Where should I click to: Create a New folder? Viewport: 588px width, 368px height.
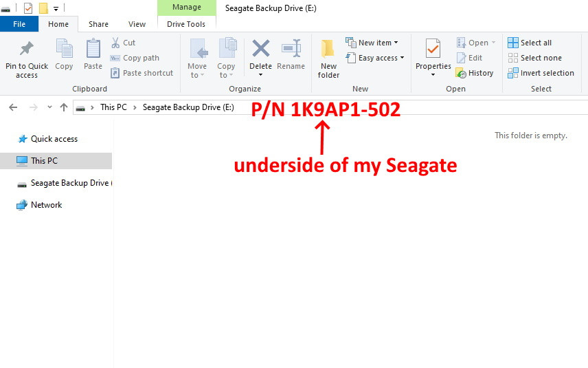tap(328, 59)
